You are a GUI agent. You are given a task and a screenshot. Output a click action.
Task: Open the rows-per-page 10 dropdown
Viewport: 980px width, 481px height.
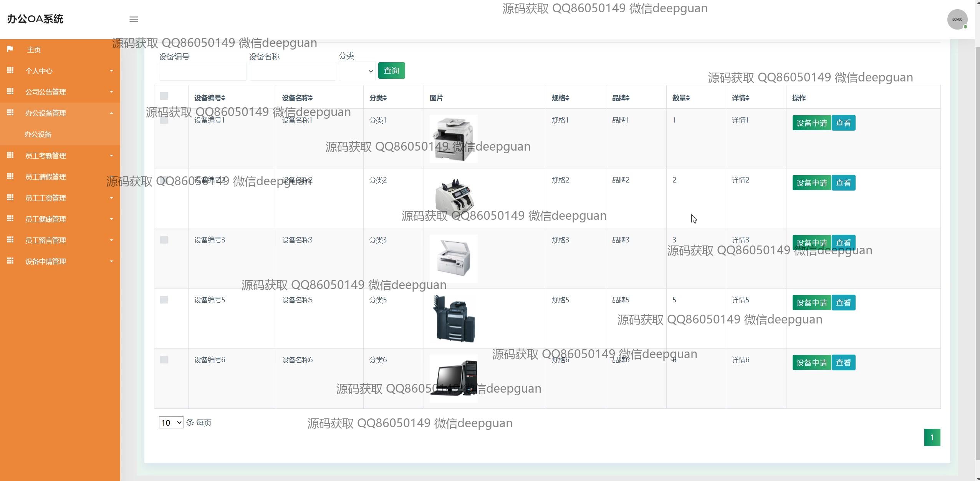(171, 423)
